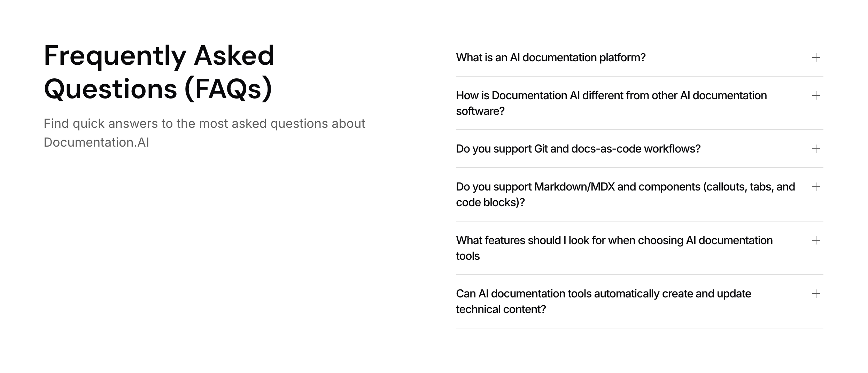Click plus icon for 'How is Documentation AI different'
Screen dimensions: 868x373
coord(816,96)
